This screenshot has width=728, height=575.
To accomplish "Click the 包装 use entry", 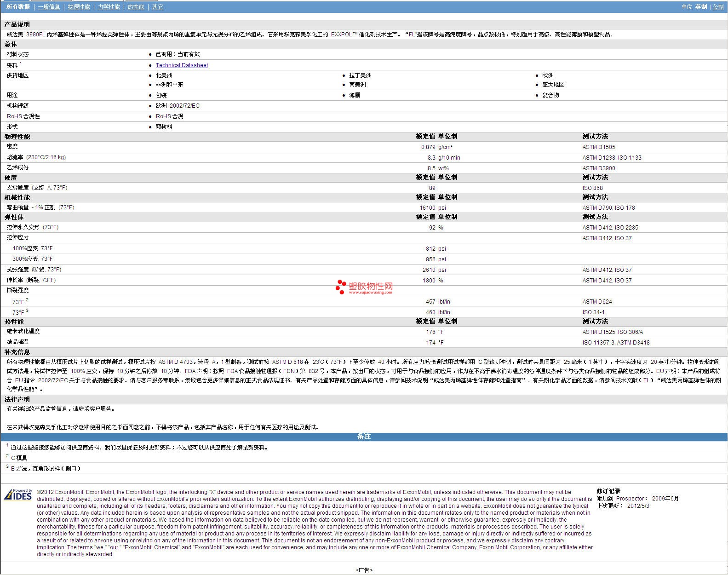I will pos(161,95).
